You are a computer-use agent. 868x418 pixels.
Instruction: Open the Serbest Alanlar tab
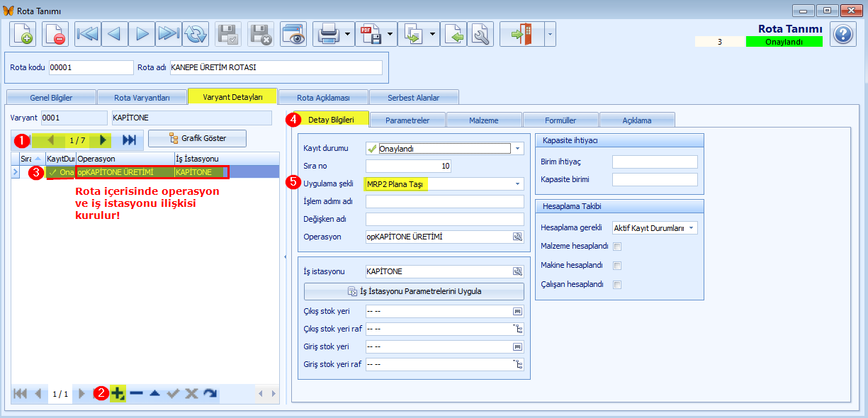click(414, 97)
